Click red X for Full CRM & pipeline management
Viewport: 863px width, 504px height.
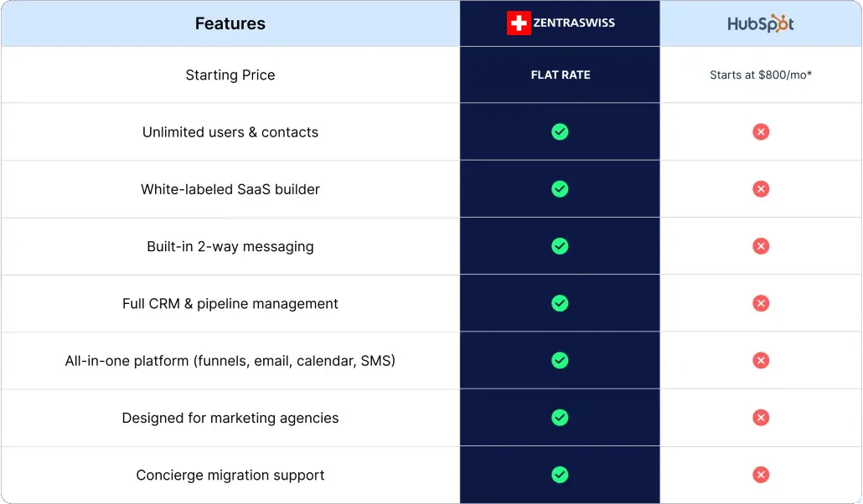pyautogui.click(x=761, y=304)
